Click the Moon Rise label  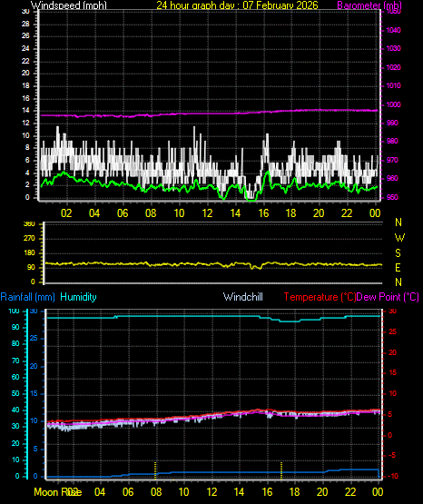point(58,492)
